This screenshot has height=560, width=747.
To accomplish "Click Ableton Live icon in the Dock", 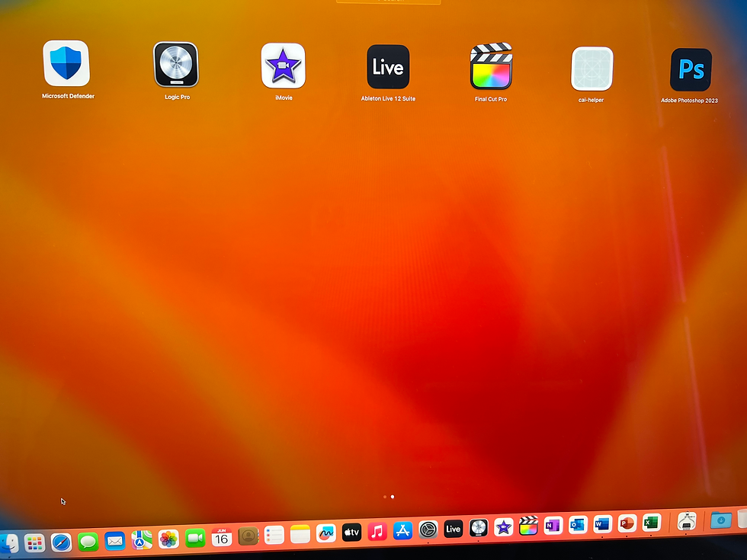I will pyautogui.click(x=453, y=529).
